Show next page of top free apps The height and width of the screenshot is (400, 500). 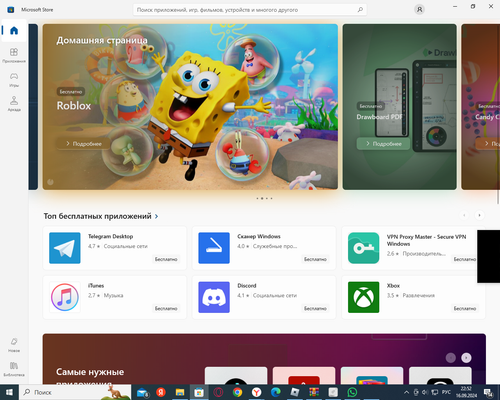click(479, 215)
